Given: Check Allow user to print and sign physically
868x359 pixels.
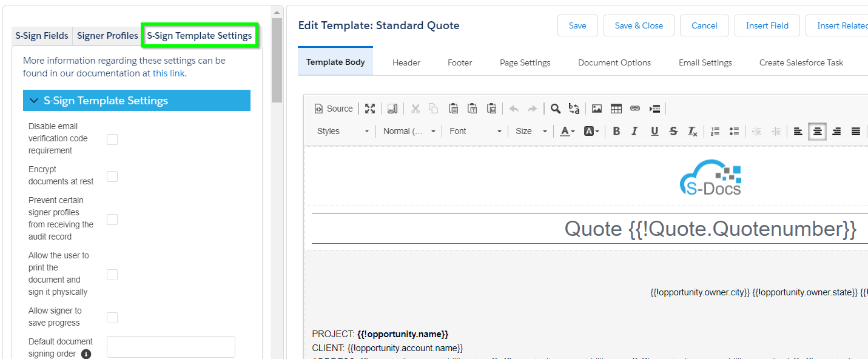Looking at the screenshot, I should click(x=112, y=275).
